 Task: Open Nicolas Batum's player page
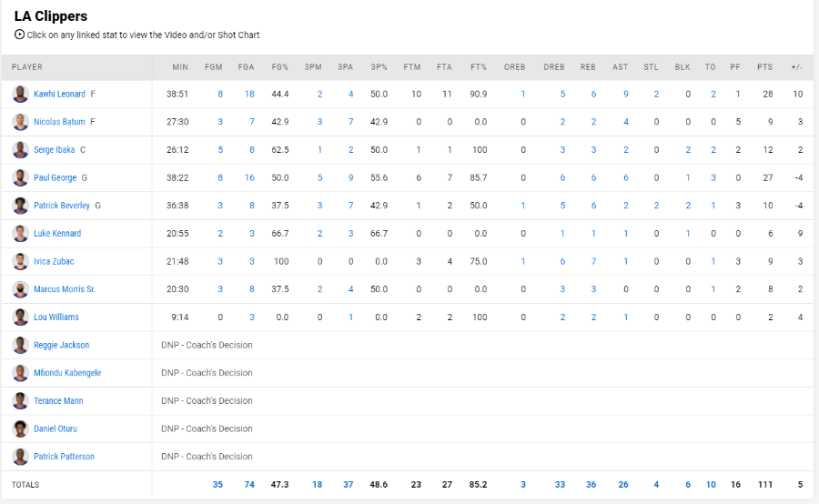[59, 122]
